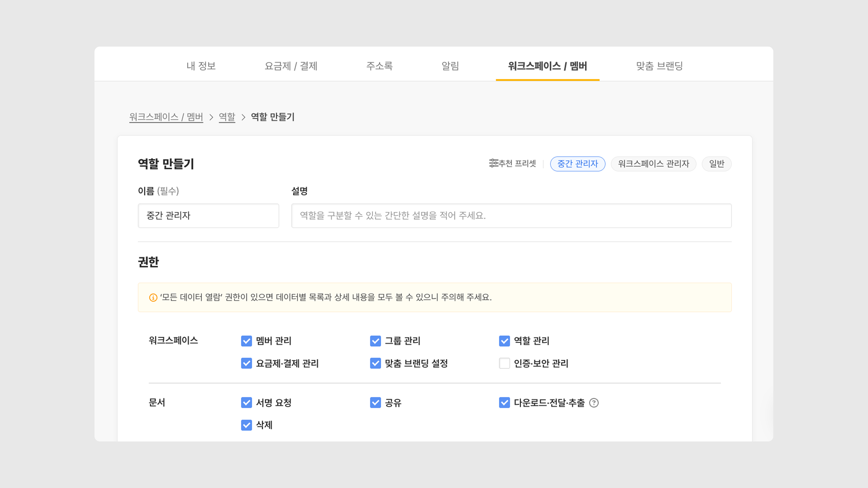Click the help icon next to 다운로드·전달·추출
This screenshot has height=488, width=868.
click(x=594, y=403)
